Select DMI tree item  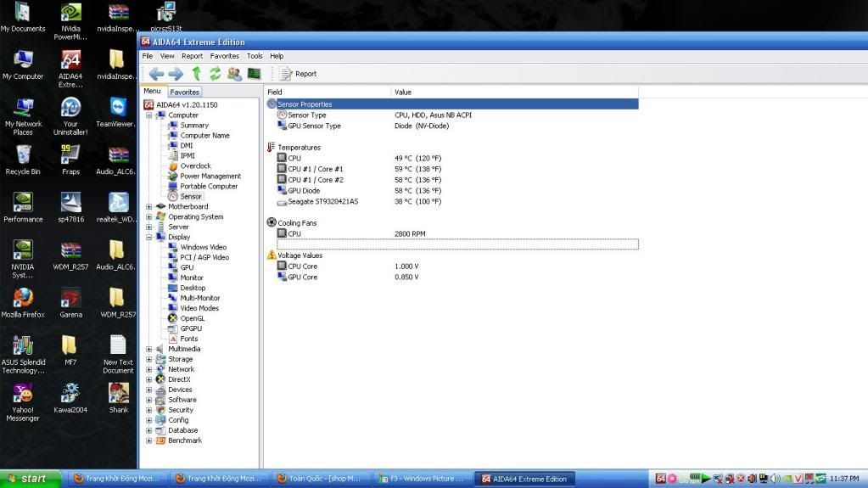(187, 146)
